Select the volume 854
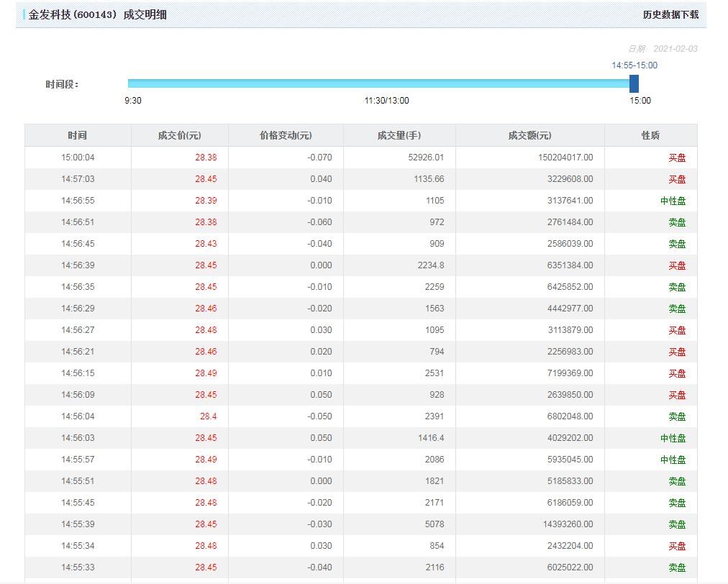 tap(437, 546)
